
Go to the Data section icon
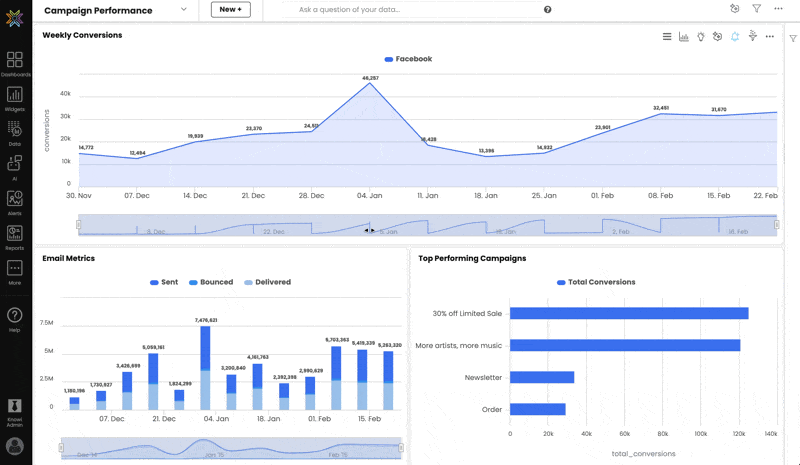(15, 133)
